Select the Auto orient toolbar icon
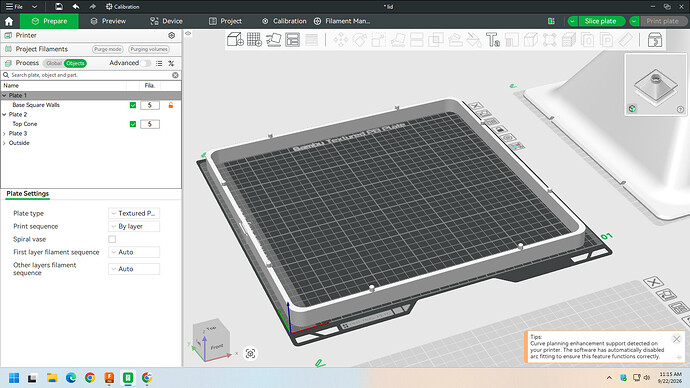 (273, 40)
